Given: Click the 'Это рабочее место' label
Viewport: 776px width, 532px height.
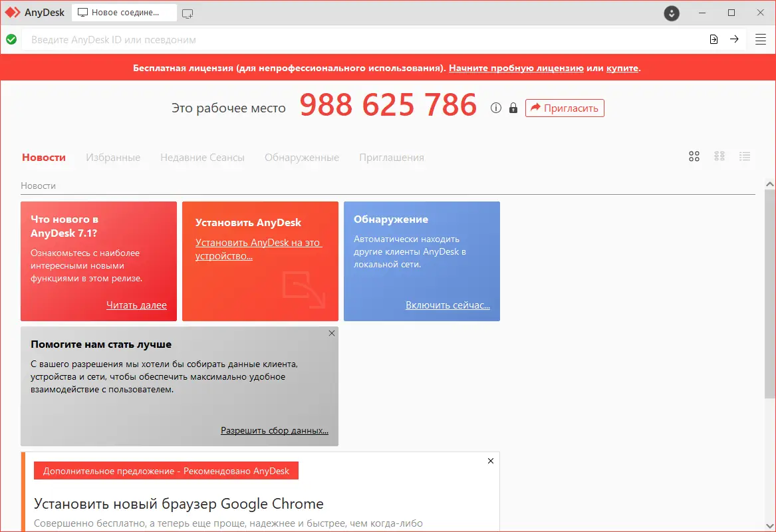Looking at the screenshot, I should tap(229, 108).
